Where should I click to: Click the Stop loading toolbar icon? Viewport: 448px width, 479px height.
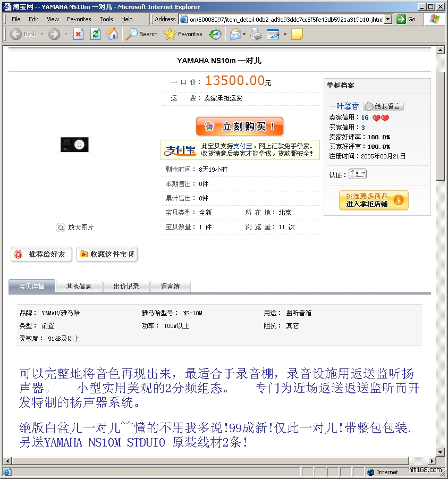(78, 34)
